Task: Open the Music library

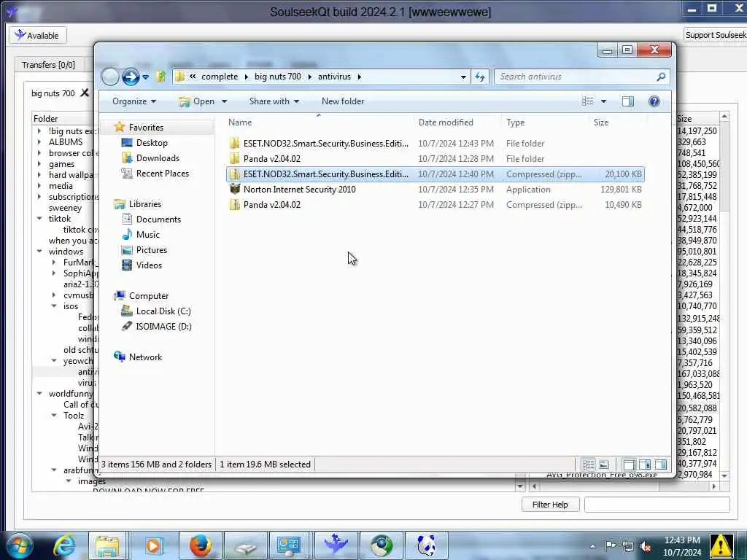Action: [147, 235]
